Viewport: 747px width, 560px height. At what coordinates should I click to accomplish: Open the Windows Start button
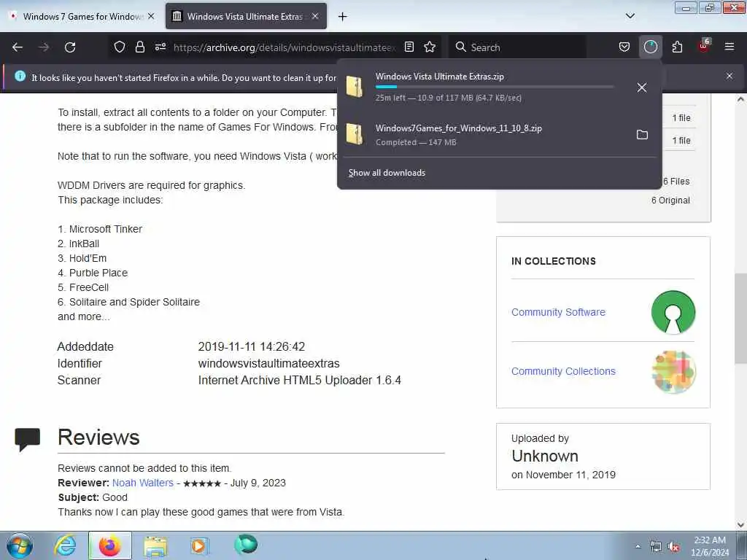click(x=20, y=545)
